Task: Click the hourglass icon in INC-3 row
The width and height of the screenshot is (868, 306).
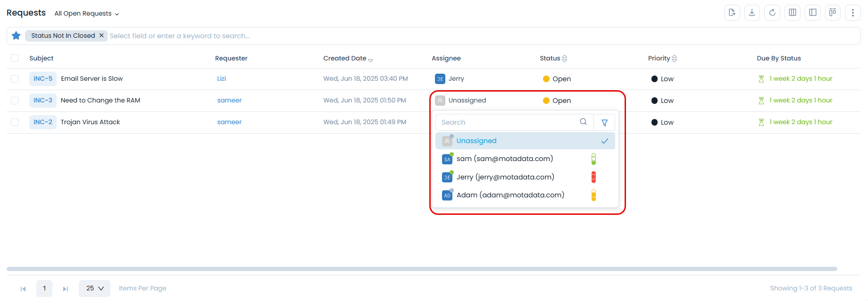Action: click(761, 101)
